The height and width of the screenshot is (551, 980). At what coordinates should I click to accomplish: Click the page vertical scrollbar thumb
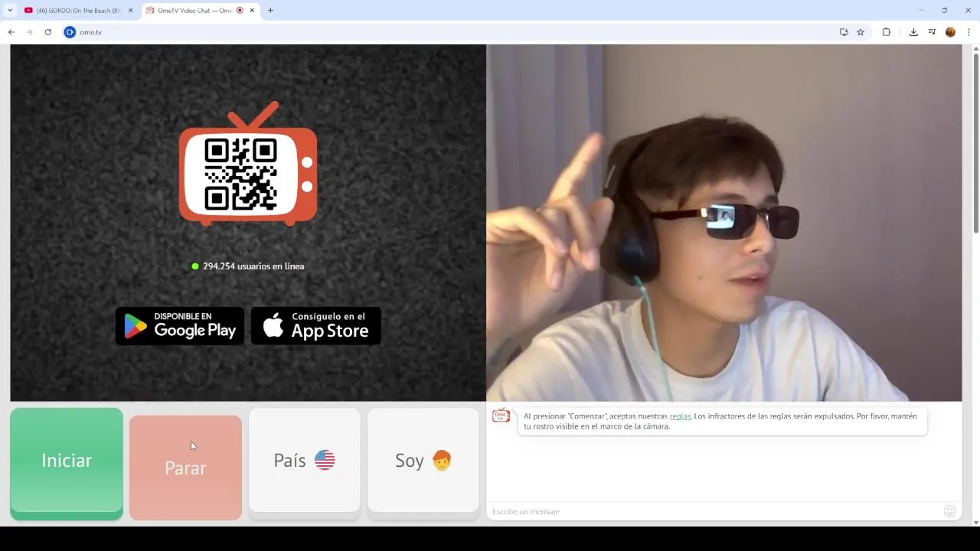click(975, 143)
